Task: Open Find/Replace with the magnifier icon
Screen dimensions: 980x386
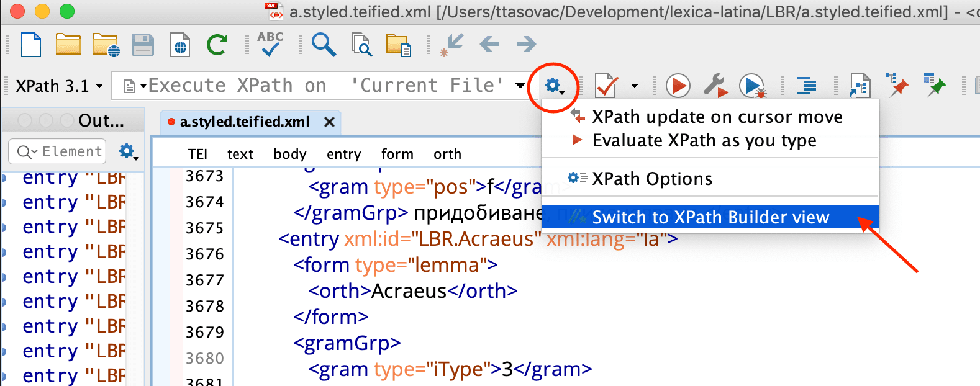Action: click(324, 45)
